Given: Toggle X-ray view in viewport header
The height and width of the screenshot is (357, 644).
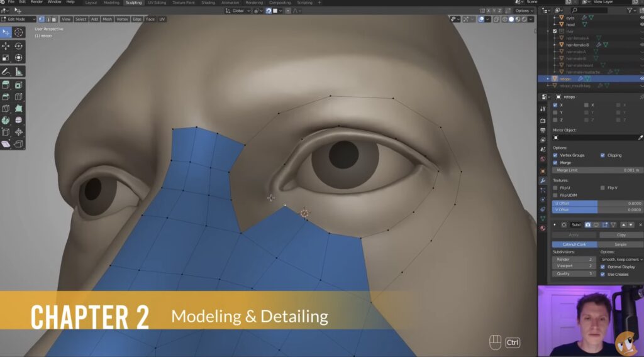Looking at the screenshot, I should (x=497, y=19).
